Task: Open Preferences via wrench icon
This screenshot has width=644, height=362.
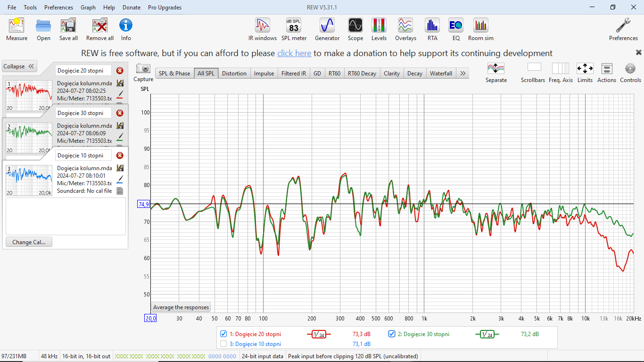Action: [x=623, y=29]
